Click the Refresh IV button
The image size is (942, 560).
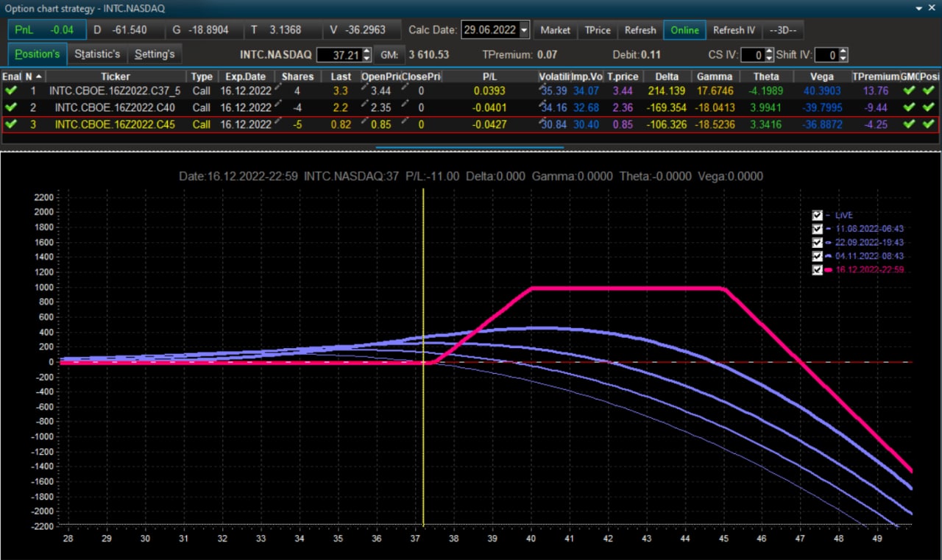(734, 30)
